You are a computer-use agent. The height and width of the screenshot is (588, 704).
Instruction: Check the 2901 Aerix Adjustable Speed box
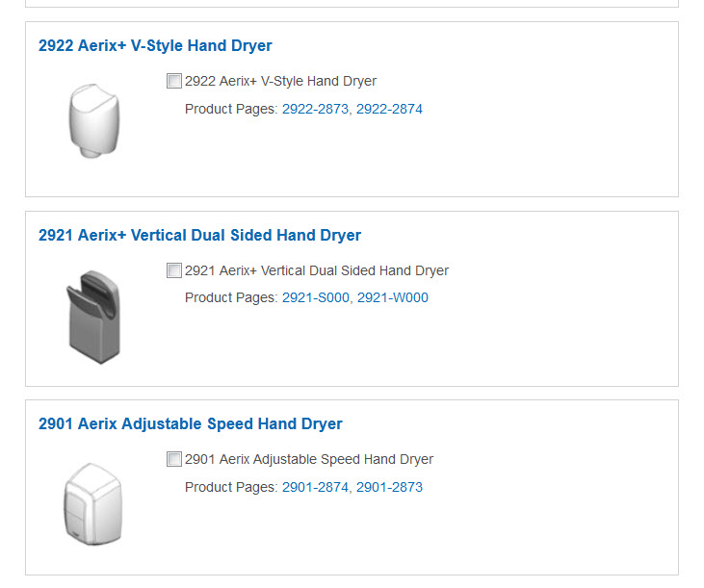pos(173,459)
